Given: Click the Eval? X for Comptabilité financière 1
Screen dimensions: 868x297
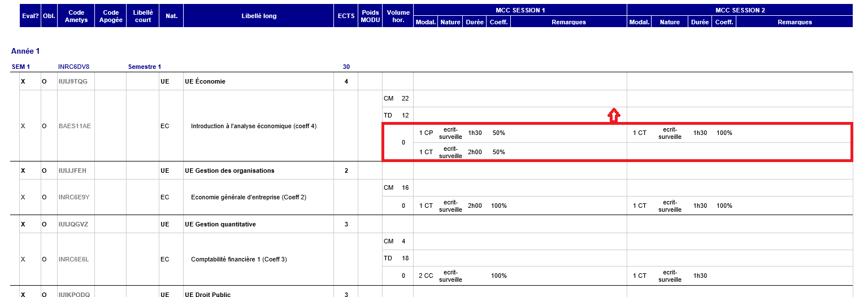Looking at the screenshot, I should [23, 260].
